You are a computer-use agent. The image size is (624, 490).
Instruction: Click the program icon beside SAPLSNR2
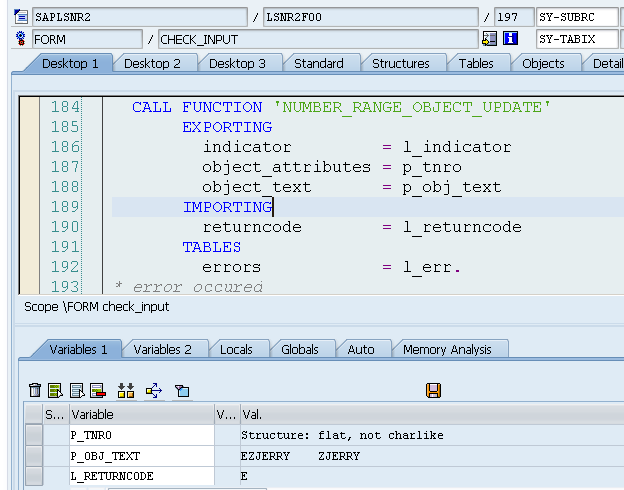21,17
